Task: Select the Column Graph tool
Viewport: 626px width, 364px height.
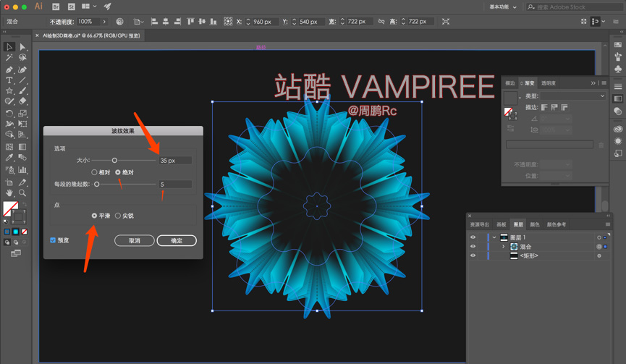Action: pyautogui.click(x=22, y=170)
